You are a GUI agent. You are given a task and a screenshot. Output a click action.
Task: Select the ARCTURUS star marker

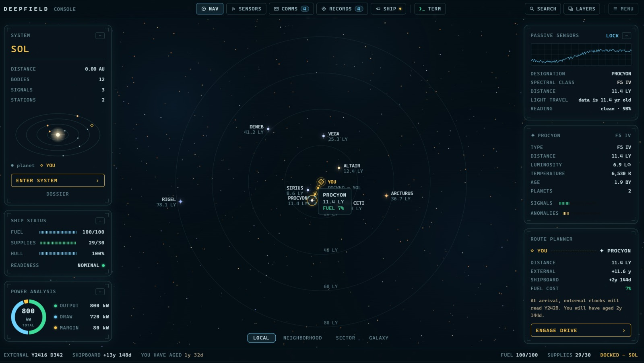point(386,196)
